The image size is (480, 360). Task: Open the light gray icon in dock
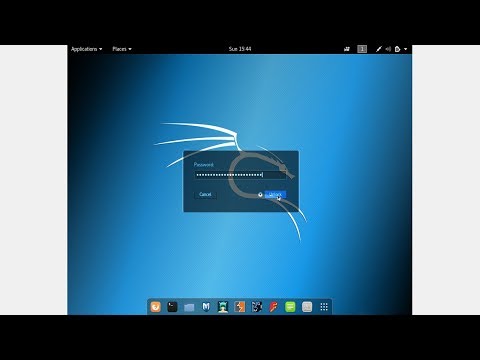[307, 307]
